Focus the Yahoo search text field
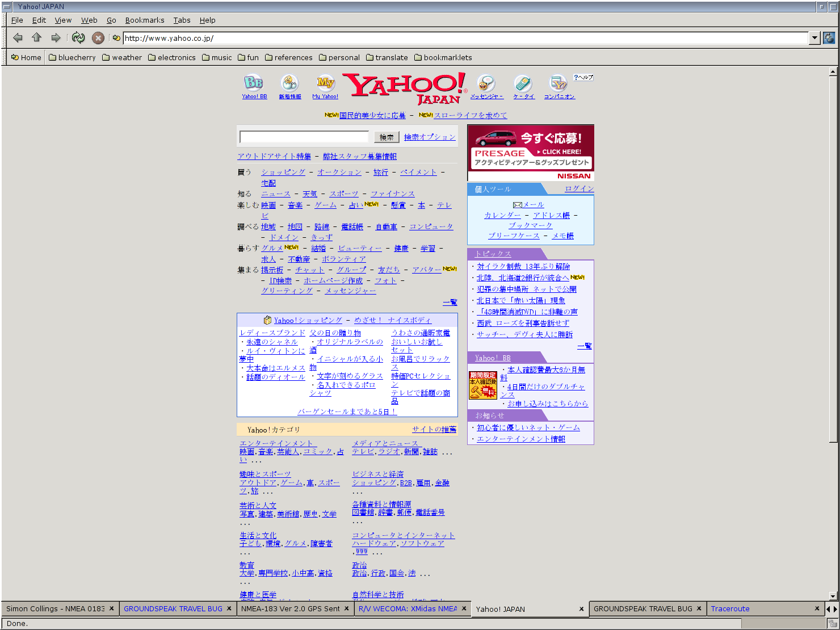This screenshot has height=630, width=840. click(304, 137)
